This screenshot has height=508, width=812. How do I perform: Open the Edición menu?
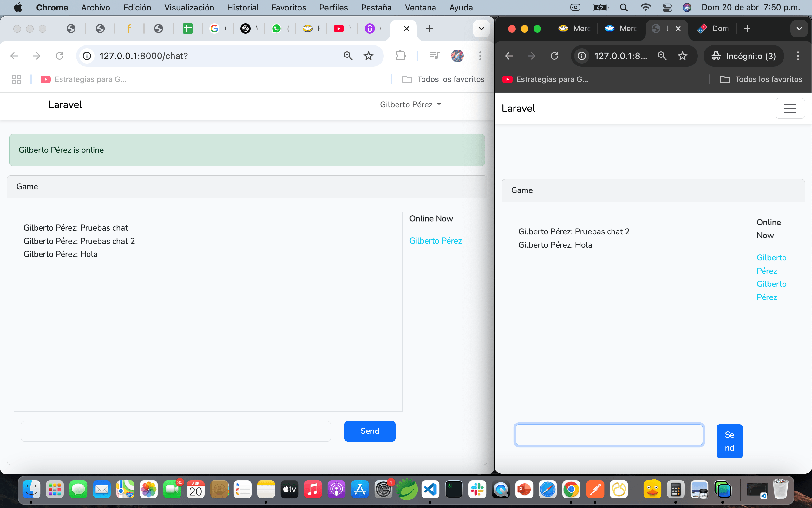(137, 7)
